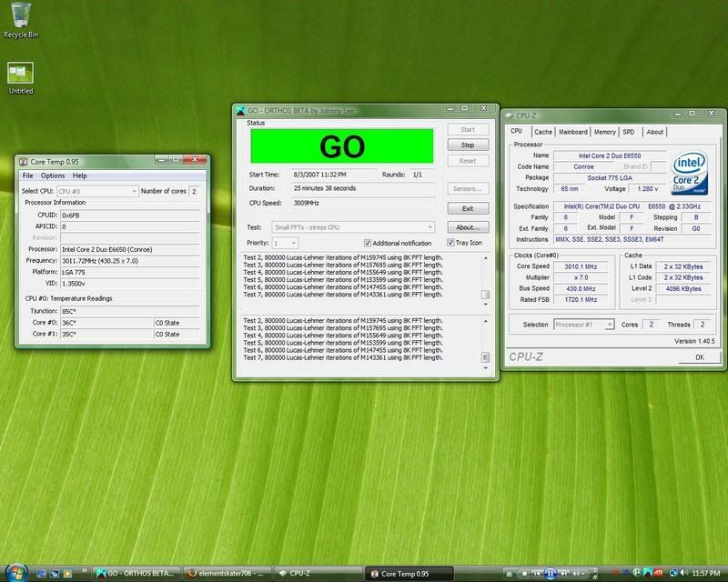Open the Untitled desktop icon
The image size is (728, 582).
[20, 75]
